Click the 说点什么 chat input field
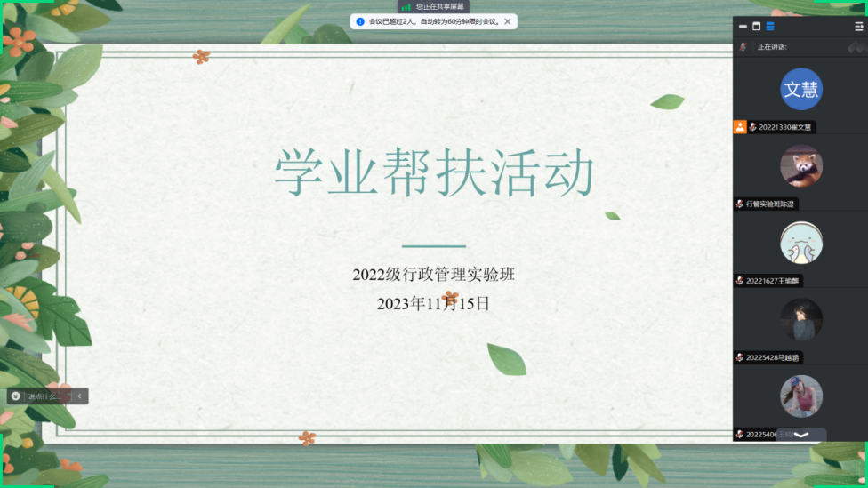 46,396
